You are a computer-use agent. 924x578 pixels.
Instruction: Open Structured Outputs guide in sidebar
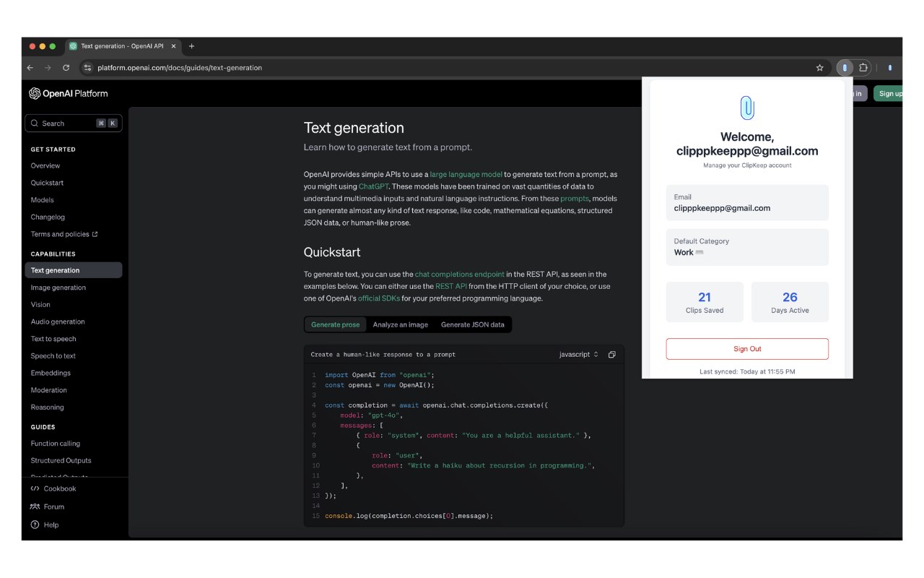click(61, 460)
